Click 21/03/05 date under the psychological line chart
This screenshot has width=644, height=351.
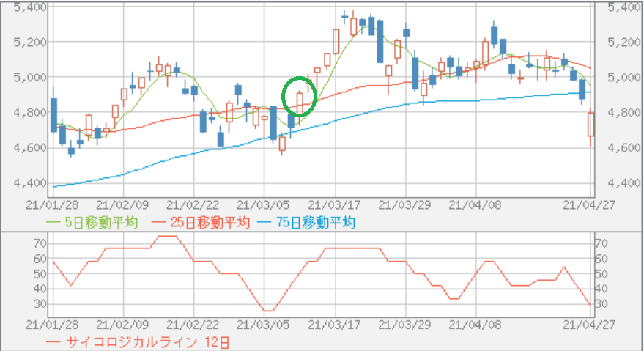click(x=263, y=325)
